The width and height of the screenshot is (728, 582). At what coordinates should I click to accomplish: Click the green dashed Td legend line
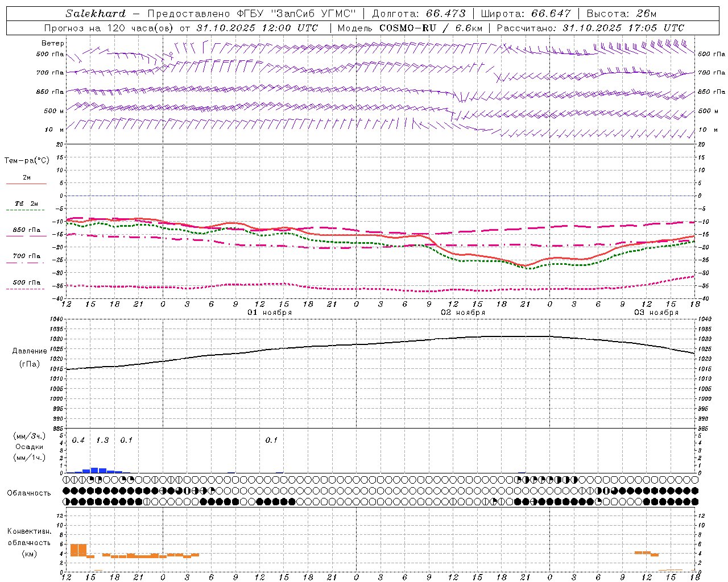(x=26, y=210)
